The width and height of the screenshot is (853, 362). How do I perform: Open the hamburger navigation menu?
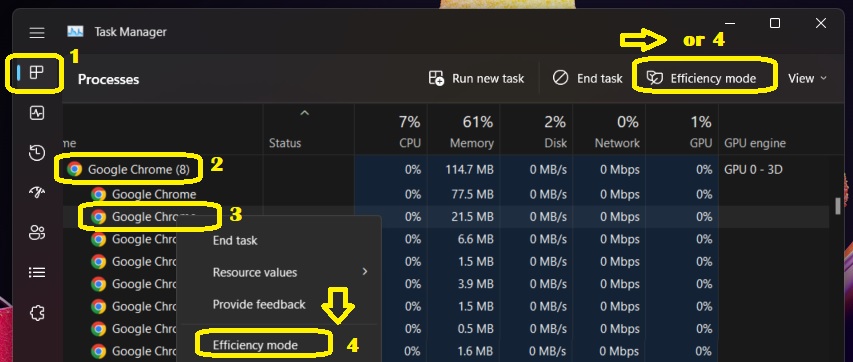[x=37, y=33]
